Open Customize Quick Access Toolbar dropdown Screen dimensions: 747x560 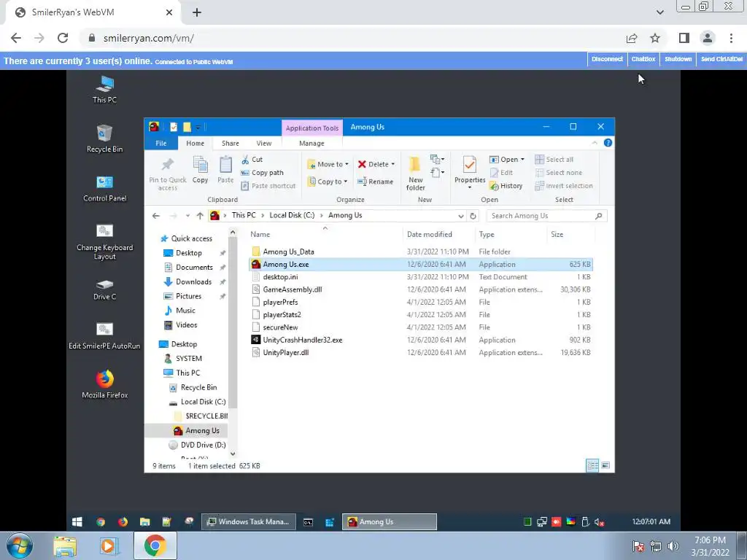(198, 127)
